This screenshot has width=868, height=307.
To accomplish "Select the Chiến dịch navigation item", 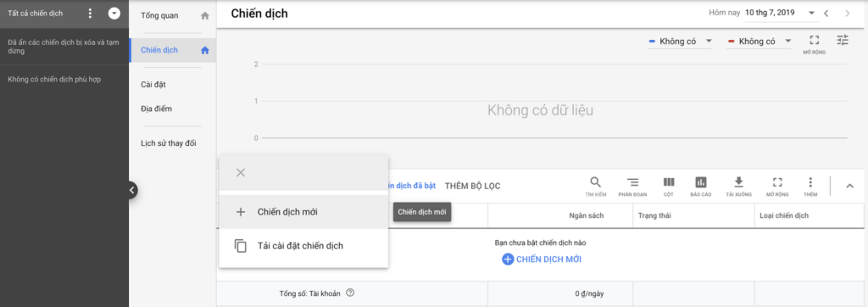I will pyautogui.click(x=173, y=50).
